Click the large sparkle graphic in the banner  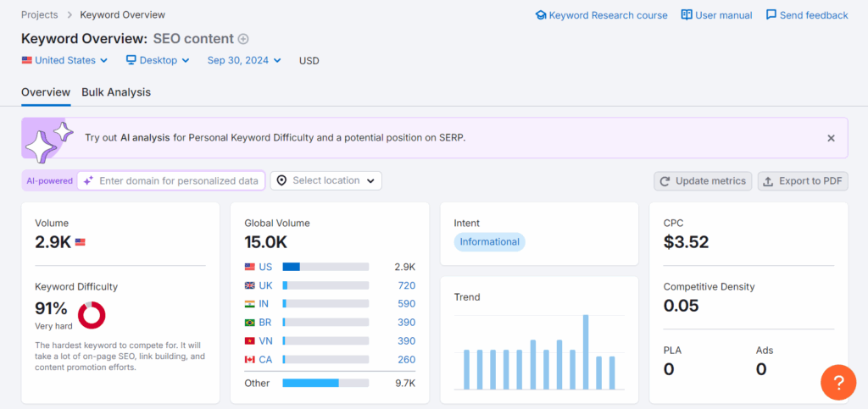point(42,149)
